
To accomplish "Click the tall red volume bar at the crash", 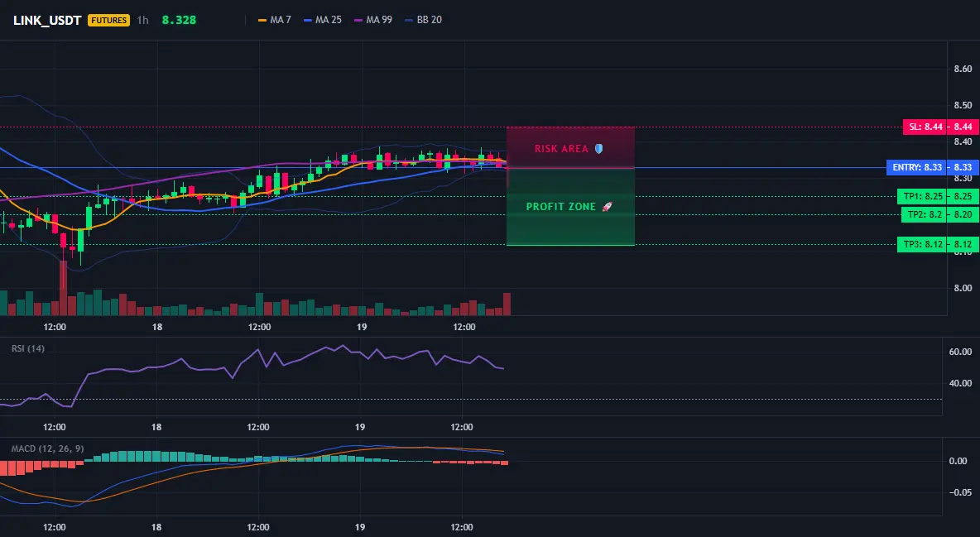I will pyautogui.click(x=63, y=288).
